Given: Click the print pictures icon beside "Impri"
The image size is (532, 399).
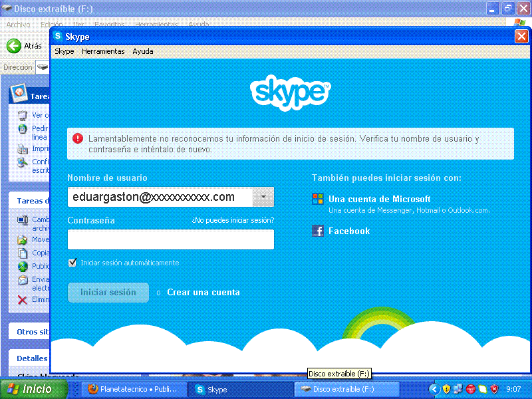Looking at the screenshot, I should pos(23,148).
